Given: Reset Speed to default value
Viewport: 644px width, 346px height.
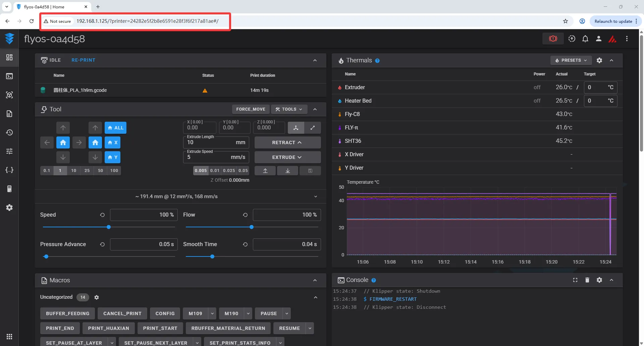Looking at the screenshot, I should pyautogui.click(x=102, y=215).
